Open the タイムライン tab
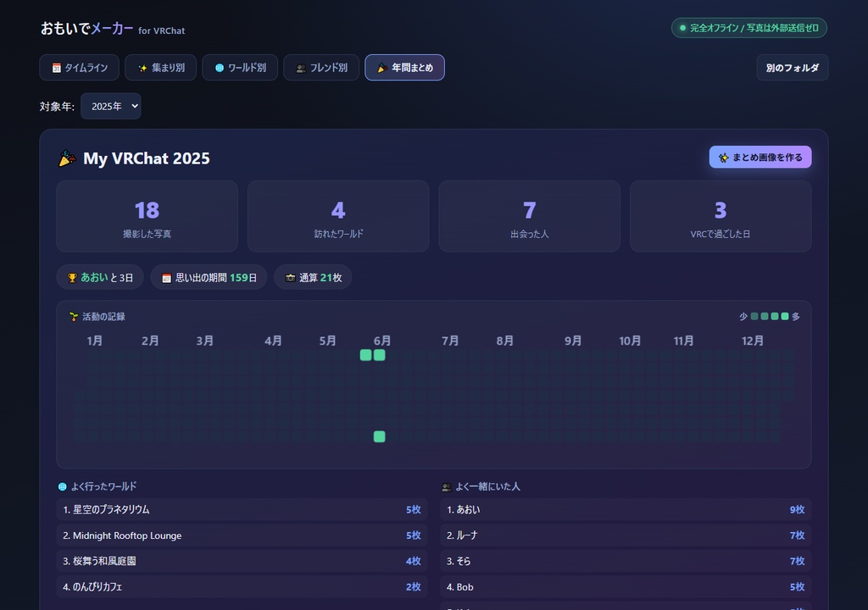 tap(79, 68)
